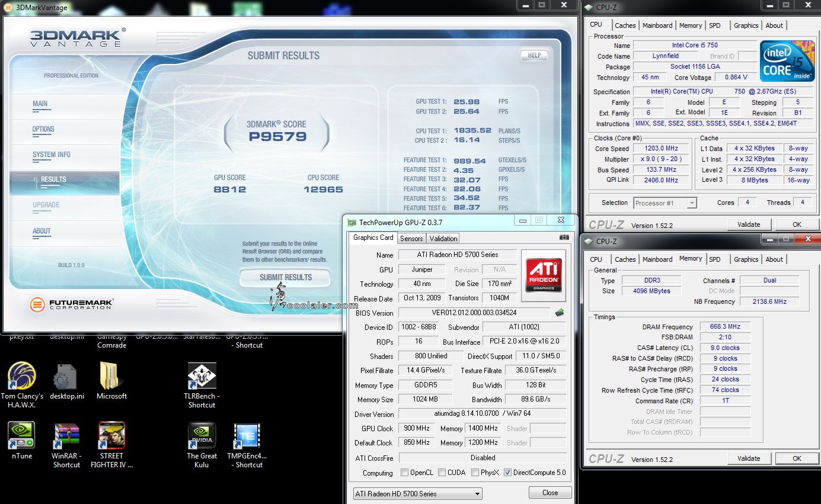Screen dimensions: 821x504
Task: Go to SYSTEM INFO in 3DMark sidebar
Action: click(x=51, y=155)
